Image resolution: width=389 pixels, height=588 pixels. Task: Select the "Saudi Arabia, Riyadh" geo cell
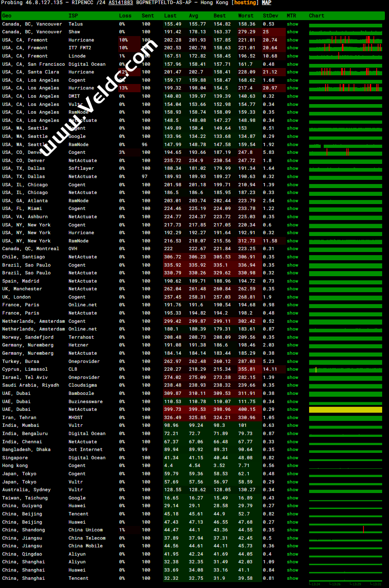[31, 385]
